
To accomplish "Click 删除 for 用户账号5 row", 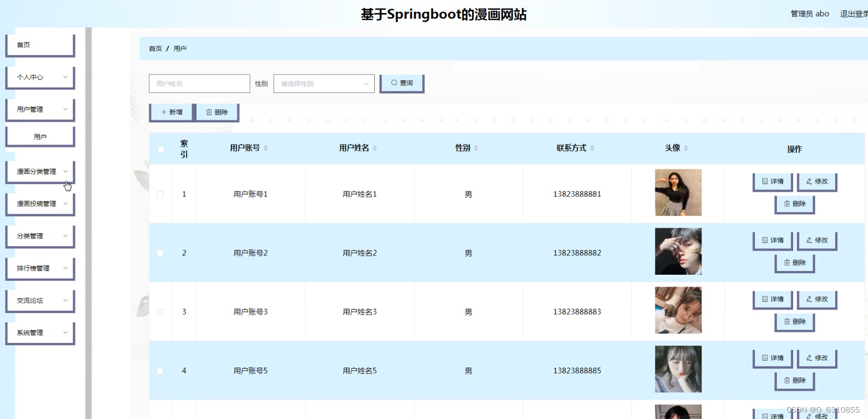I will click(795, 381).
